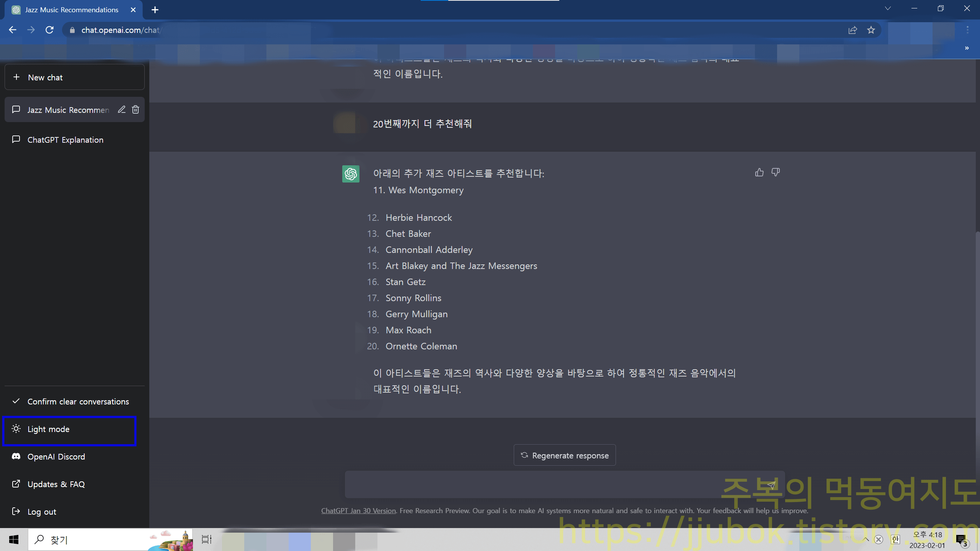Click Updates & FAQ menu item
980x551 pixels.
click(x=55, y=484)
